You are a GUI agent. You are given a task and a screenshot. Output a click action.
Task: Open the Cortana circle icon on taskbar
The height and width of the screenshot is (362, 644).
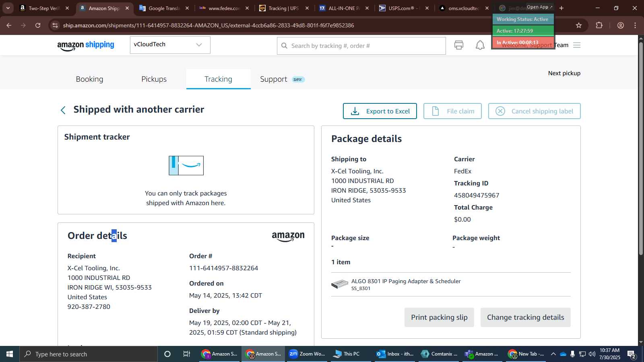[167, 354]
